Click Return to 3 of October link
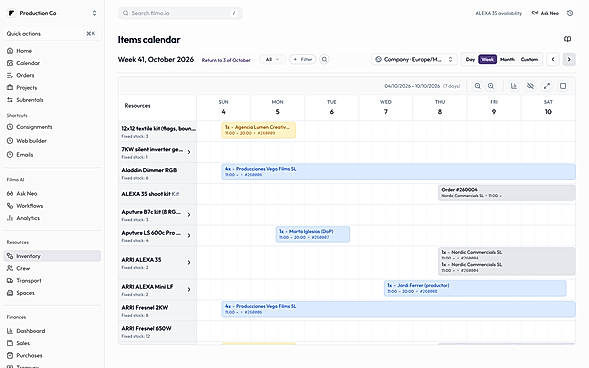Screen dimensions: 589x368 pyautogui.click(x=226, y=60)
